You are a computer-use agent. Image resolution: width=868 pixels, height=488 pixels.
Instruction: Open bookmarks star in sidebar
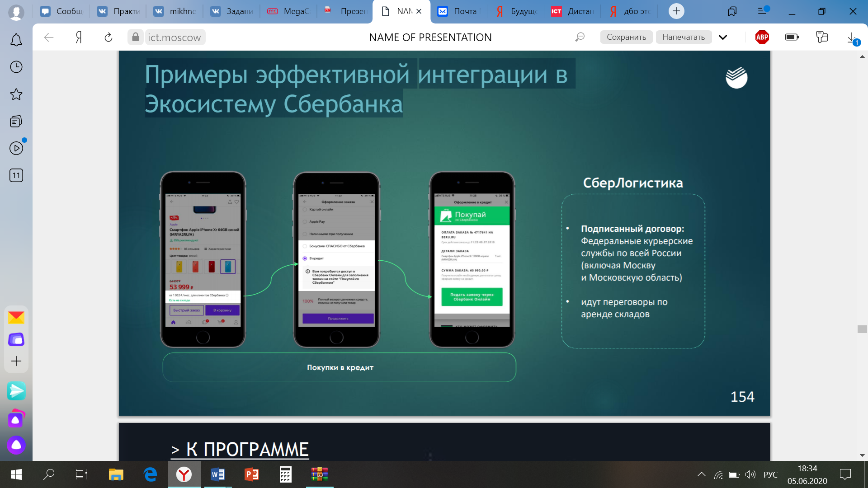point(16,94)
